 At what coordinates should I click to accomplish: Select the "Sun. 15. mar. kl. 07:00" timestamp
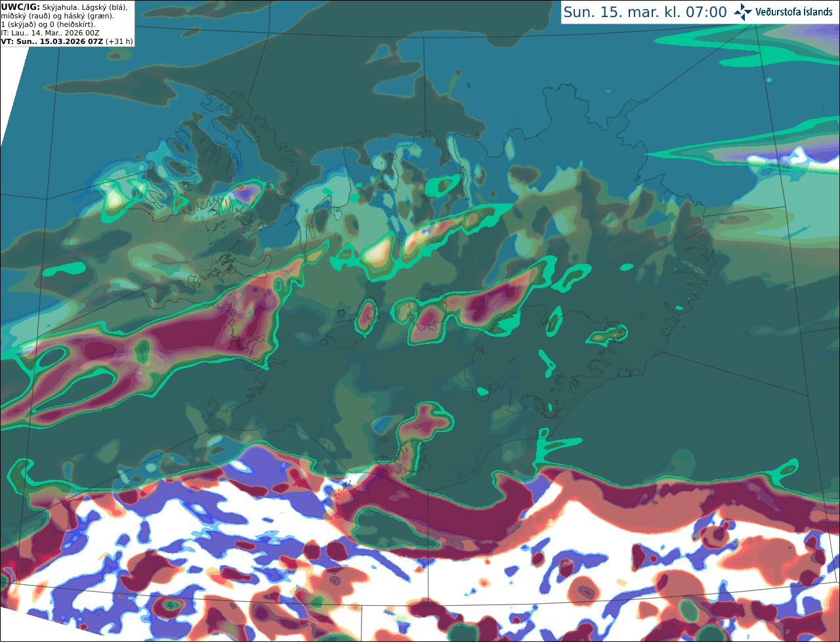pyautogui.click(x=645, y=12)
